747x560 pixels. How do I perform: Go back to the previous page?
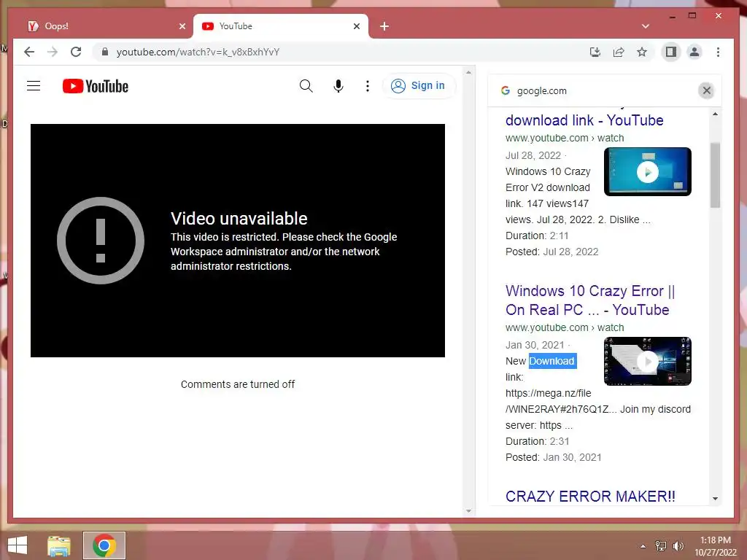tap(29, 52)
